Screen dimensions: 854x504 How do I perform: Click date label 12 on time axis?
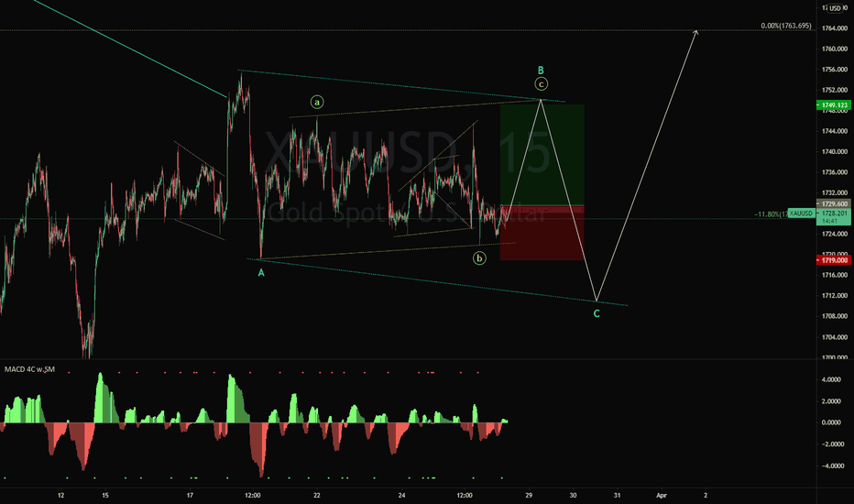61,496
